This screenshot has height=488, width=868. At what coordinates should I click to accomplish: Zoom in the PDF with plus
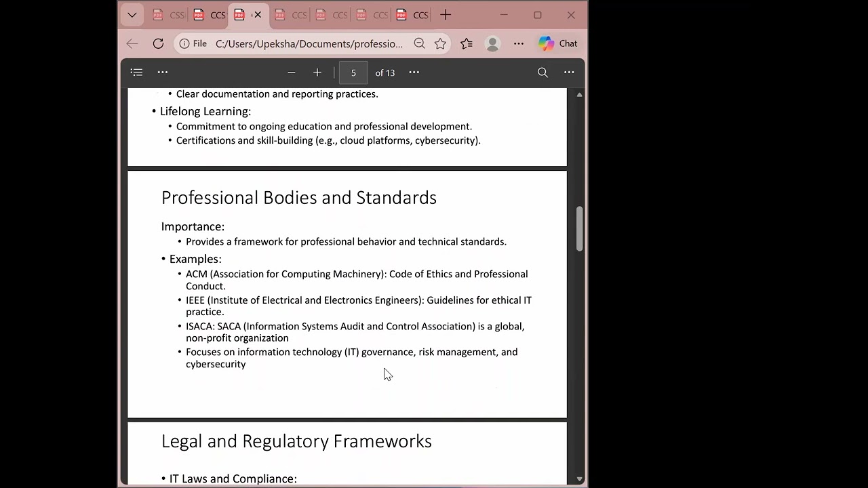(317, 73)
